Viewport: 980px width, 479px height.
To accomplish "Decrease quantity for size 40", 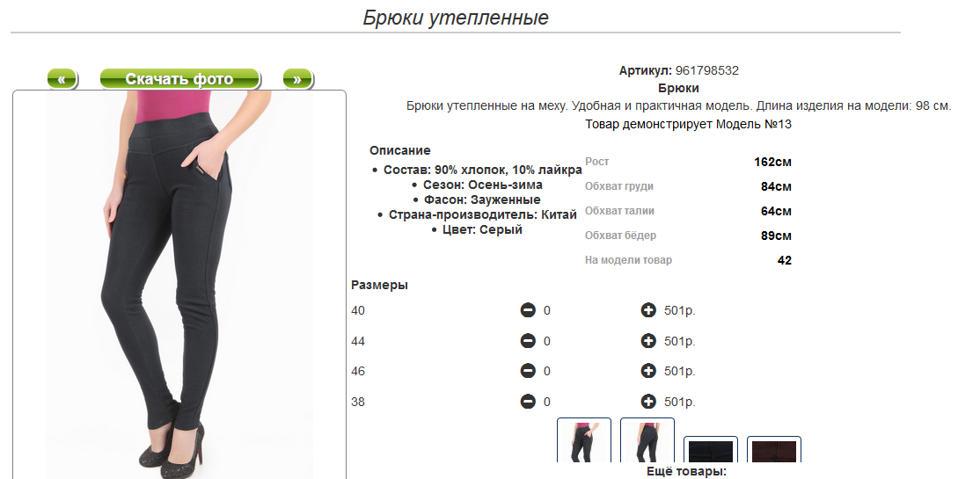I will pyautogui.click(x=528, y=310).
